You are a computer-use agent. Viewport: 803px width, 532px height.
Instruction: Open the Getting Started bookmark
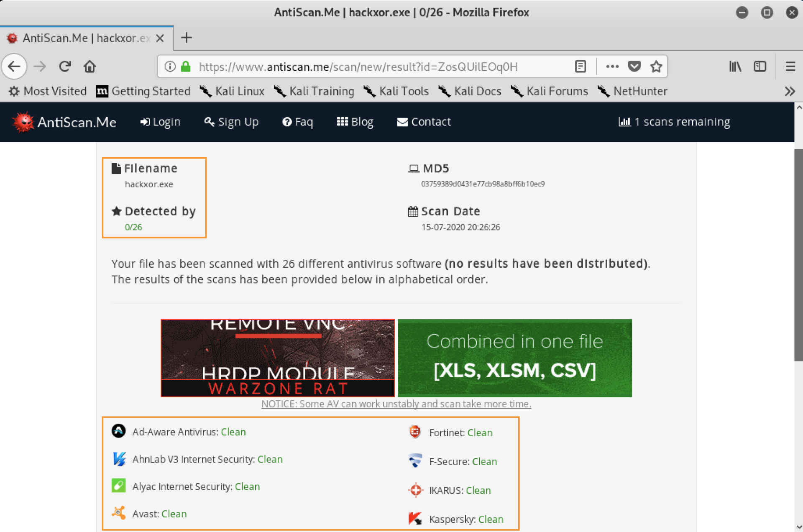pos(143,91)
